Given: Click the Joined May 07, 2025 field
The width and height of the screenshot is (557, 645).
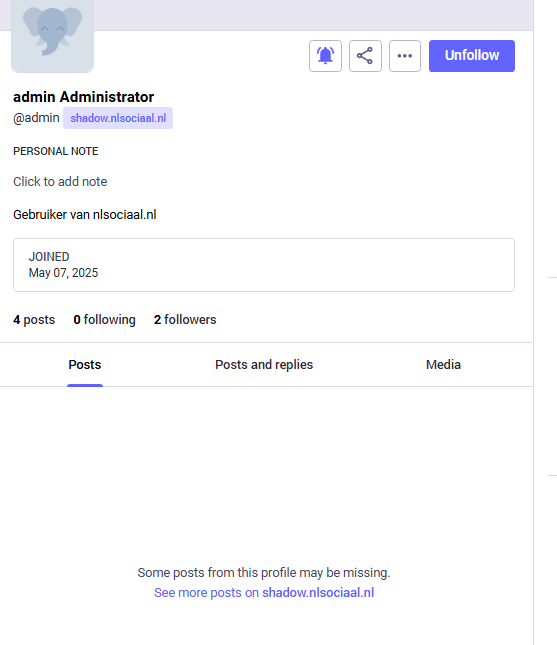Looking at the screenshot, I should 264,265.
